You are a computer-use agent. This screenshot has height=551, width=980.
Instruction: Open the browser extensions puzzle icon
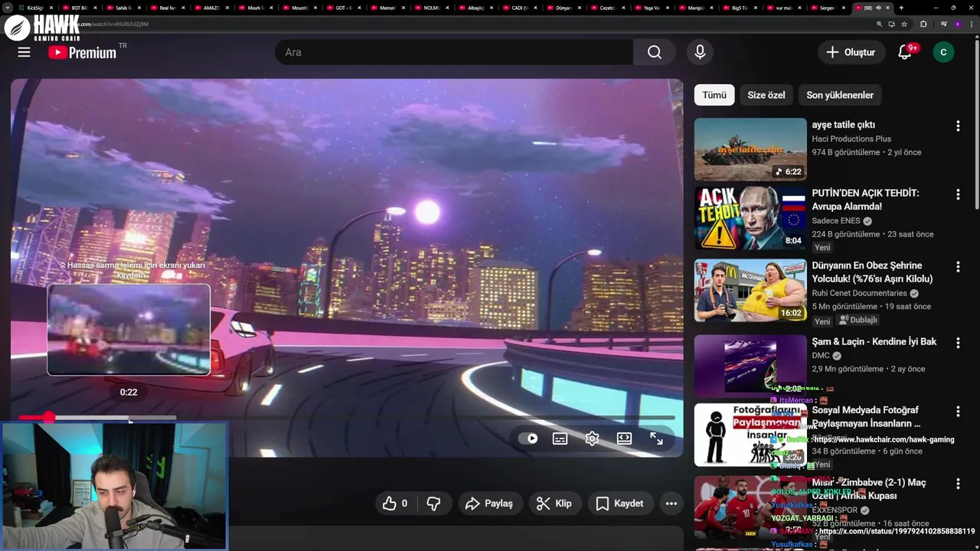tap(923, 24)
